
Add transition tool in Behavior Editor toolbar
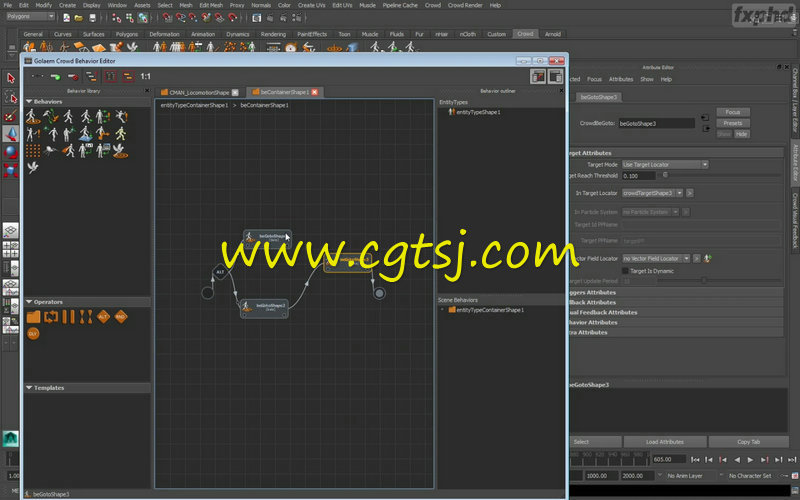coord(37,77)
